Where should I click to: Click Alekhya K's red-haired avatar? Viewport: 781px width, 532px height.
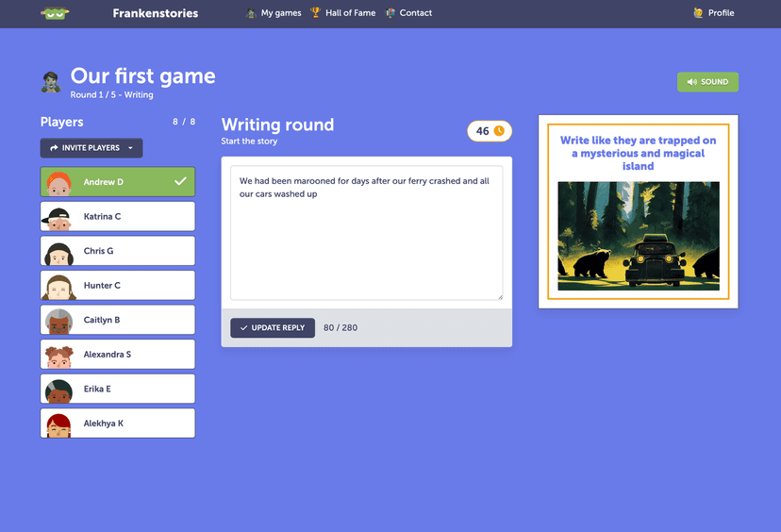(58, 425)
